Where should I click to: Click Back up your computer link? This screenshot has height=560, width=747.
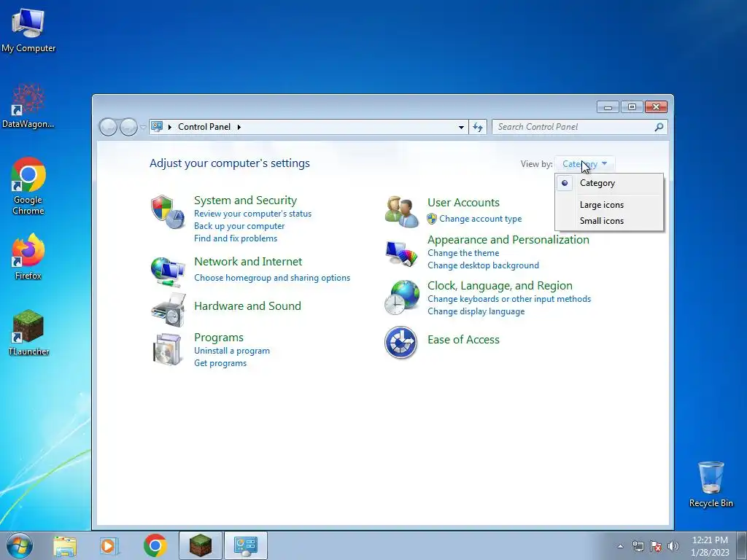(239, 226)
